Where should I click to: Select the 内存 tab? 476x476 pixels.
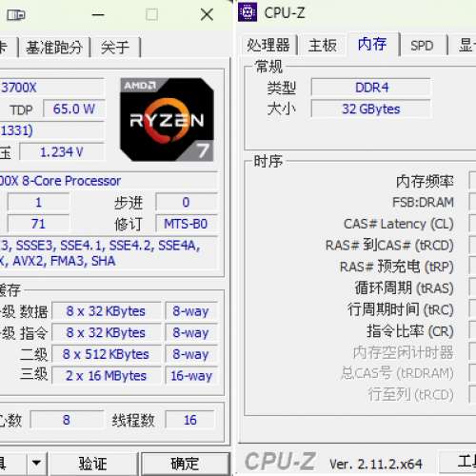tap(372, 44)
